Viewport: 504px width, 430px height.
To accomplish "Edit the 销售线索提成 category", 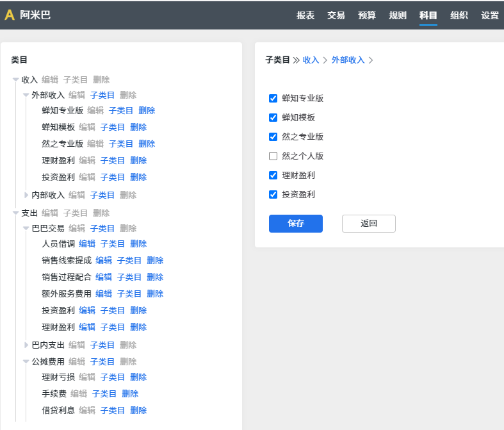I will (x=104, y=261).
